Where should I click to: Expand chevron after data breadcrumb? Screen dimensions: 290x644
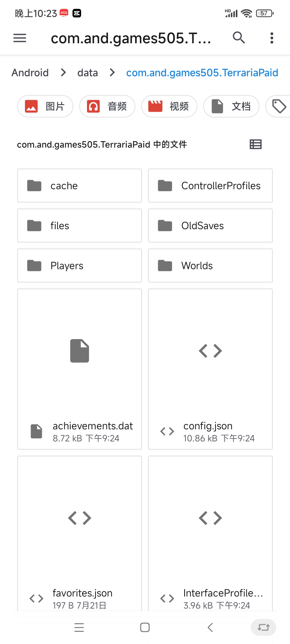(x=112, y=72)
